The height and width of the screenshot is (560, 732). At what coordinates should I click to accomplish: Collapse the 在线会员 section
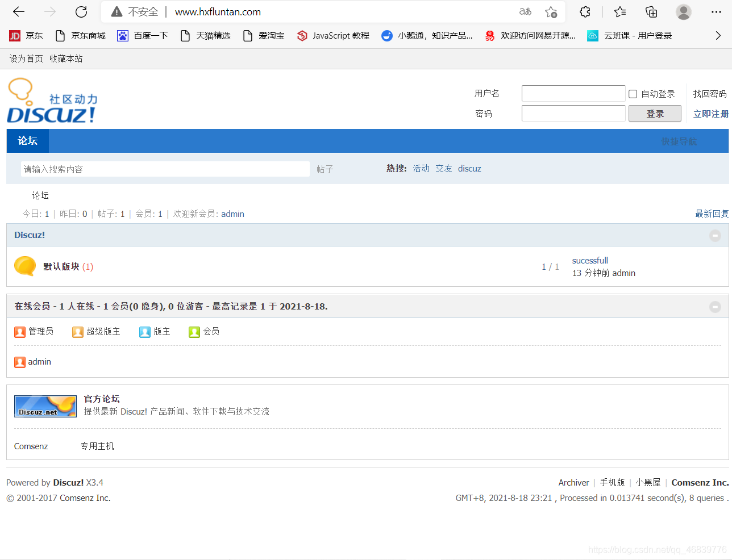[x=715, y=307]
